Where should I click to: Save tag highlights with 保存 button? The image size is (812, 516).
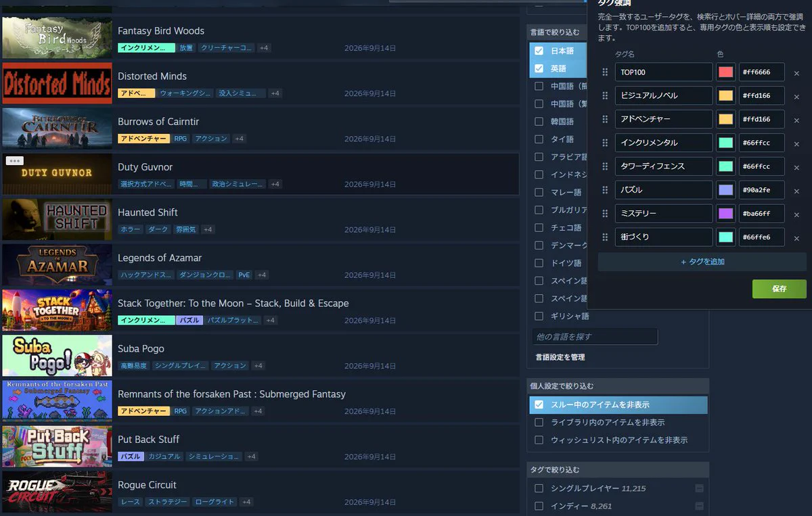[x=780, y=289]
